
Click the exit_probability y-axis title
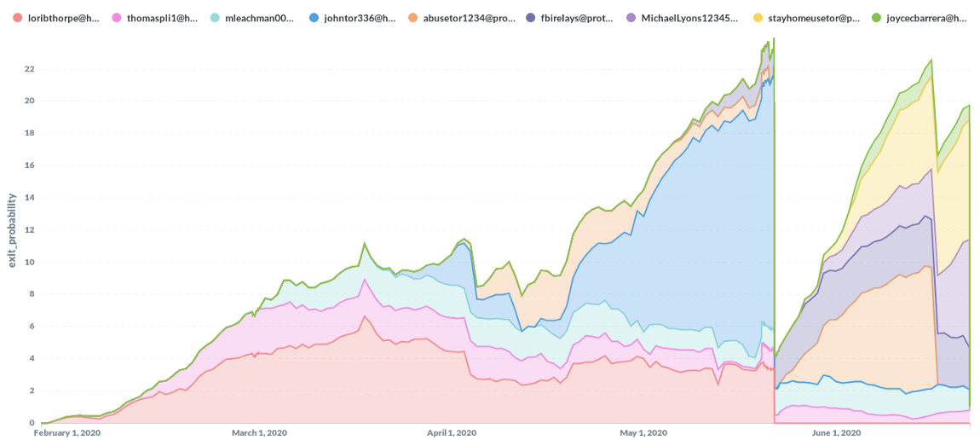[12, 229]
